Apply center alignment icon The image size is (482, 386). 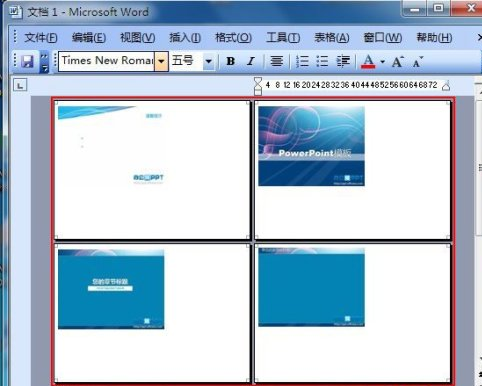pos(276,61)
